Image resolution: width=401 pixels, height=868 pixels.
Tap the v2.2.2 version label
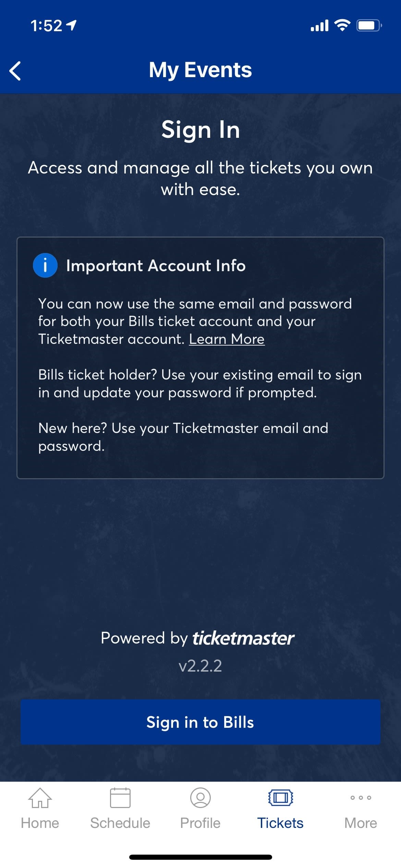[x=200, y=666]
